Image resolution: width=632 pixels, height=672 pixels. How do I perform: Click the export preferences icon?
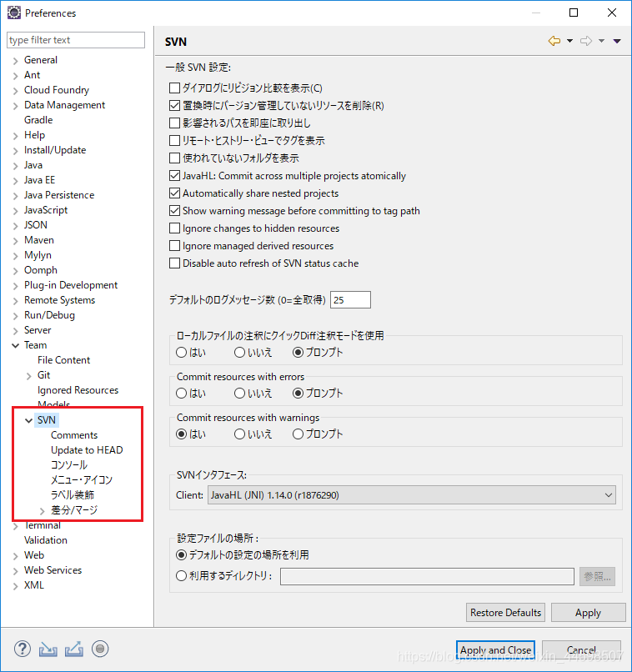[74, 649]
